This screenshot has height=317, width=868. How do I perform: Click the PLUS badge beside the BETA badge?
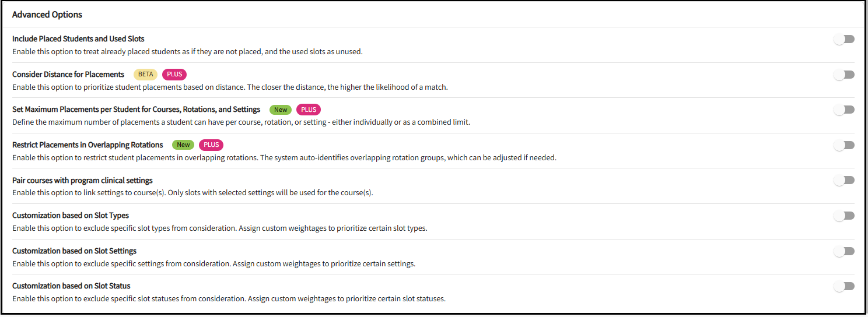click(174, 75)
